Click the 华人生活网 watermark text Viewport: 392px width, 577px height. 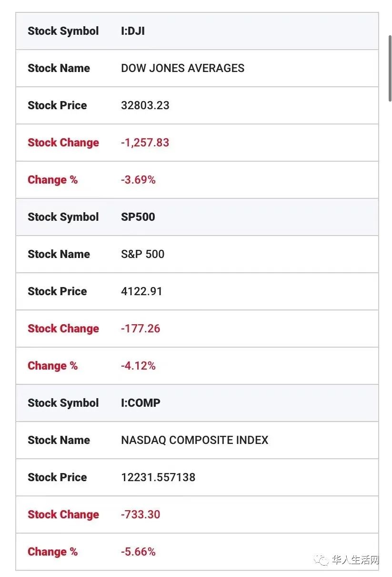click(355, 559)
